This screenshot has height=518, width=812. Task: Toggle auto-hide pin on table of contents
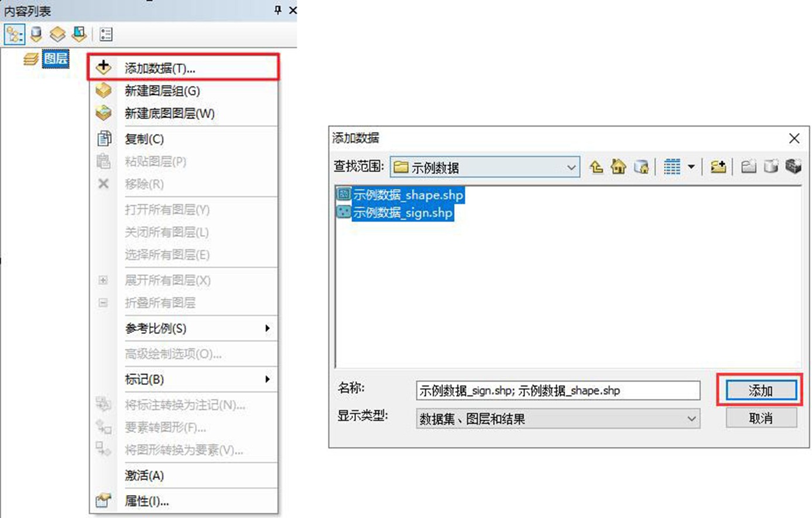click(x=278, y=10)
